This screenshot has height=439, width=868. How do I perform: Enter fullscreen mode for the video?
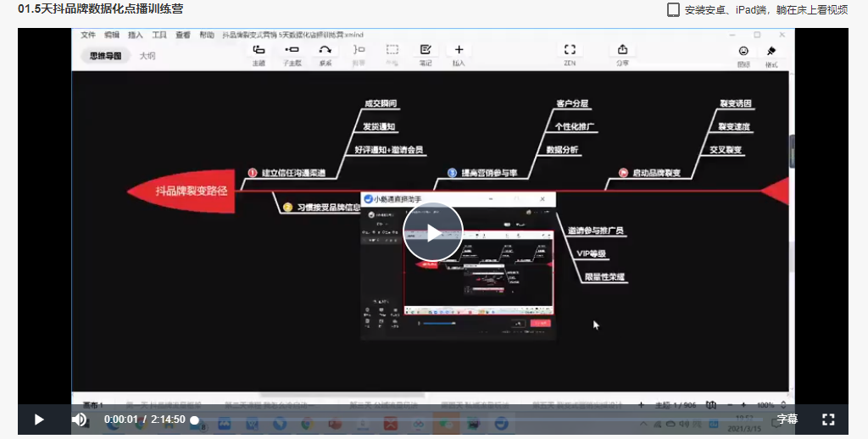click(828, 420)
